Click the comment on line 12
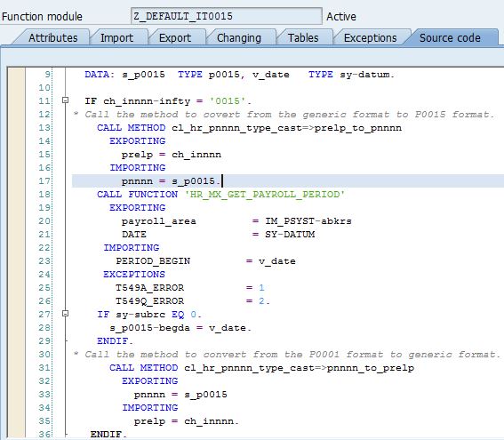504x440 pixels. [284, 115]
